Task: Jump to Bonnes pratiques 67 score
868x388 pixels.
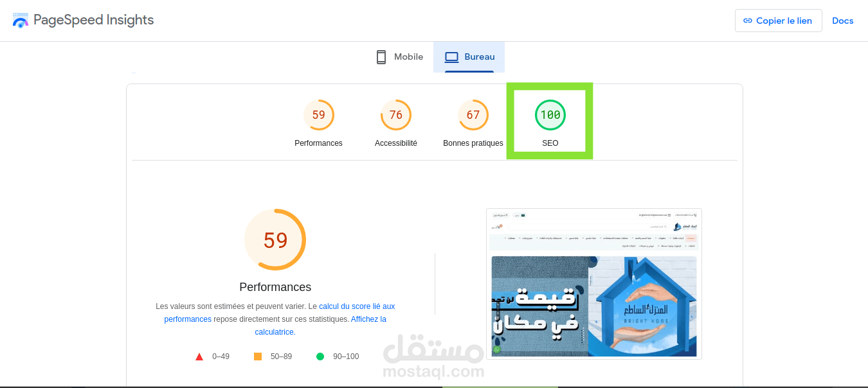Action: (473, 115)
